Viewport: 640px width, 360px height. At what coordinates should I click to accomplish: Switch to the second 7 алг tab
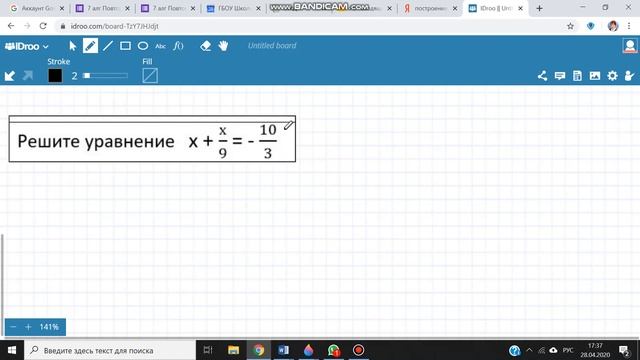168,8
